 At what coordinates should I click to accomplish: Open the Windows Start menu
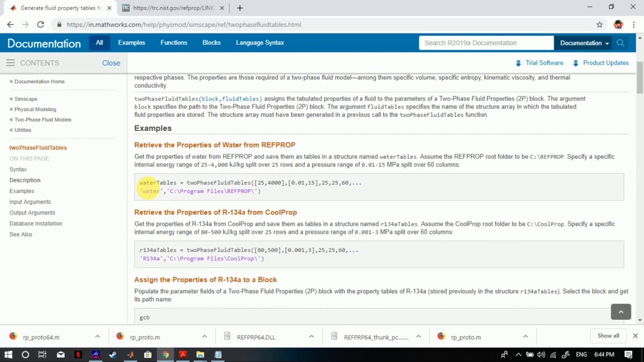tap(9, 354)
